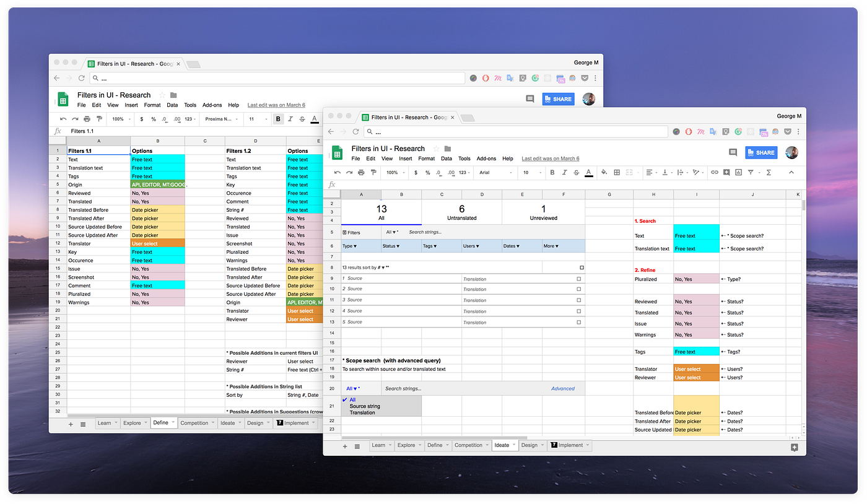Open the Functions (sigma) icon
The height and width of the screenshot is (504, 867).
(x=769, y=172)
